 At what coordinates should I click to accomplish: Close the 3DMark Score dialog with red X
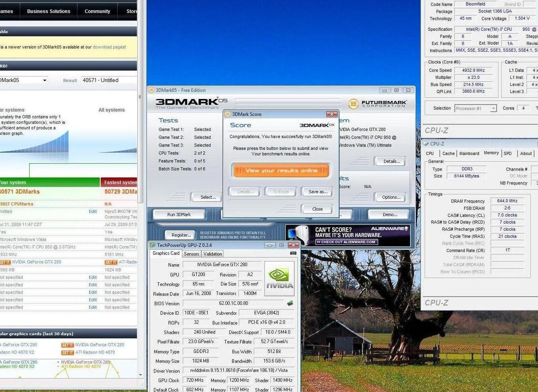coord(332,114)
